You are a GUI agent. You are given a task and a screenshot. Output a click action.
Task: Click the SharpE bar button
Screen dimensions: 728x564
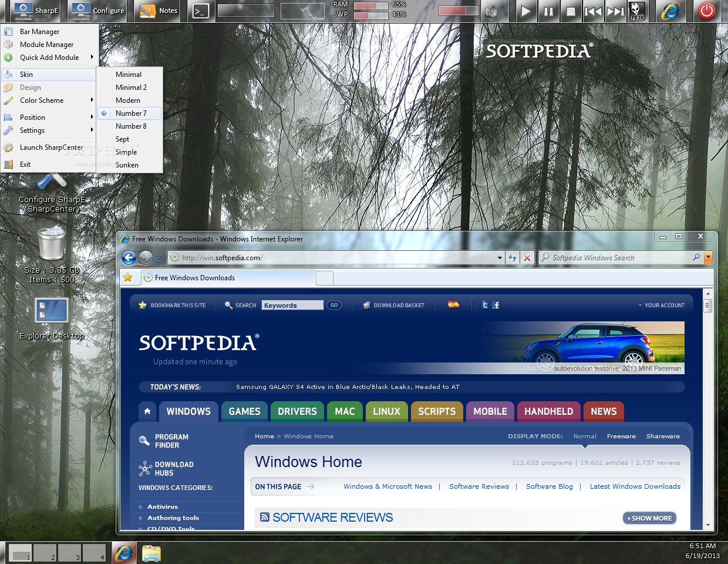pos(36,11)
